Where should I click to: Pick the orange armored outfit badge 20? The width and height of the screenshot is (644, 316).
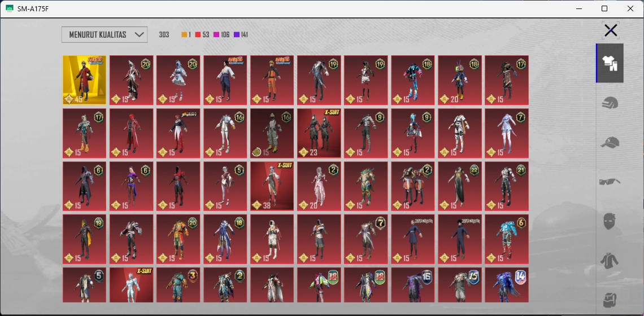(x=179, y=239)
